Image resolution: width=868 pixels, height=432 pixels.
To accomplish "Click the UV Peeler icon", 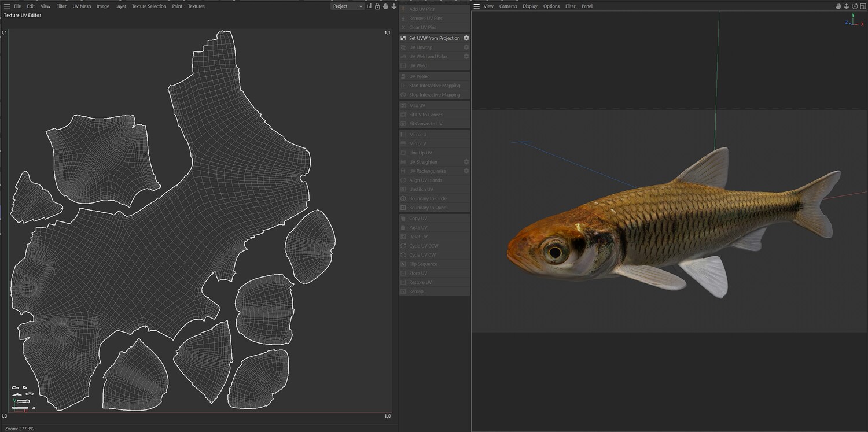I will click(x=403, y=76).
